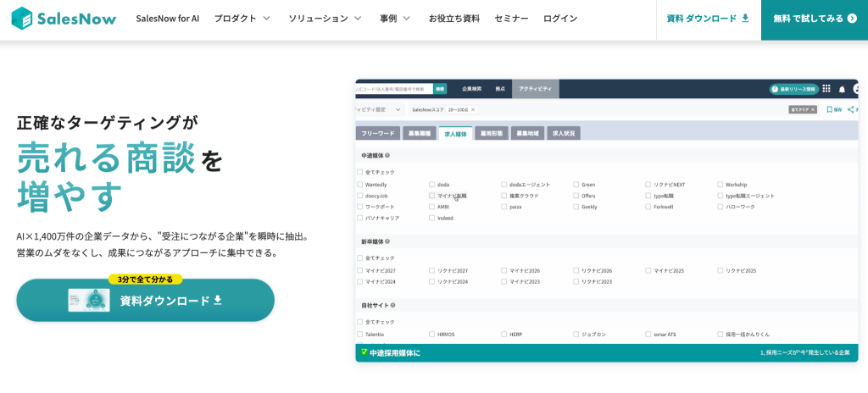Check the dodaエージェント checkbox
Viewport: 868px width, 393px height.
[504, 185]
